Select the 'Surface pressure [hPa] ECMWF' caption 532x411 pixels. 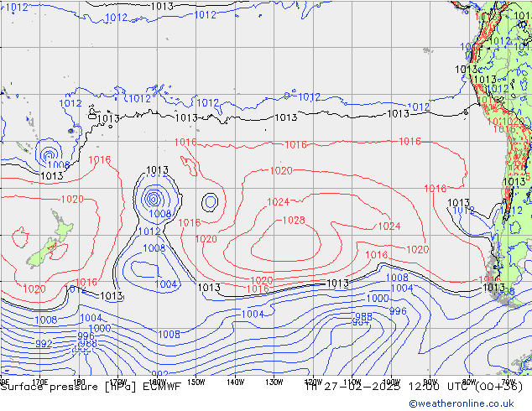pos(91,387)
